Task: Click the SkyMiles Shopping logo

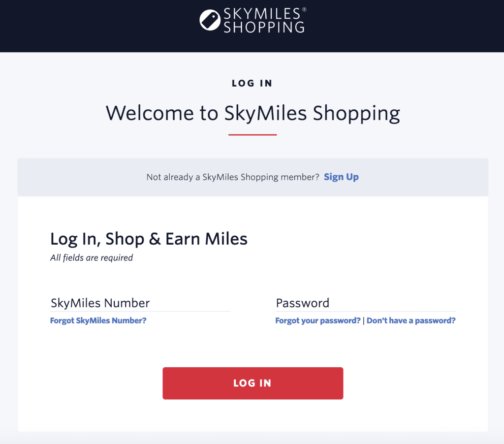Action: click(x=252, y=20)
